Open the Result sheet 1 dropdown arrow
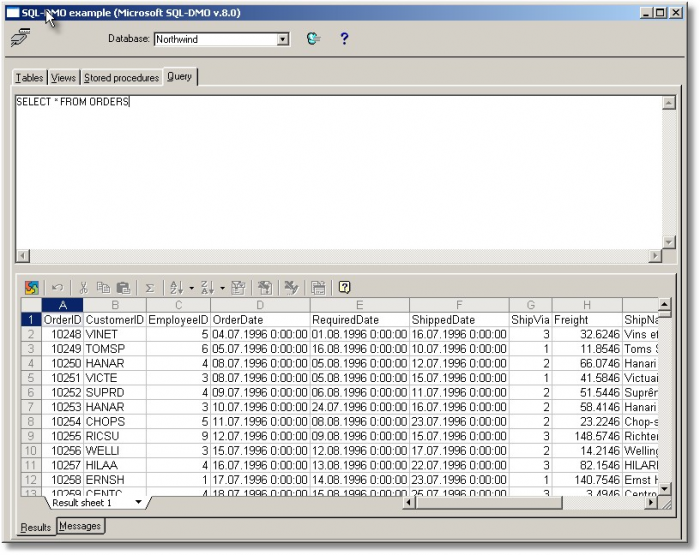700x555 pixels. pos(138,502)
